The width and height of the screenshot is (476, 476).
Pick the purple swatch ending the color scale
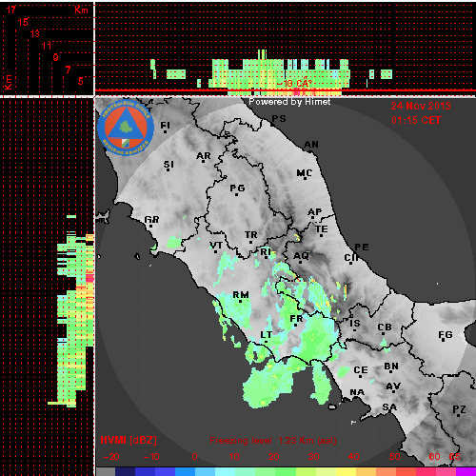click(x=466, y=471)
